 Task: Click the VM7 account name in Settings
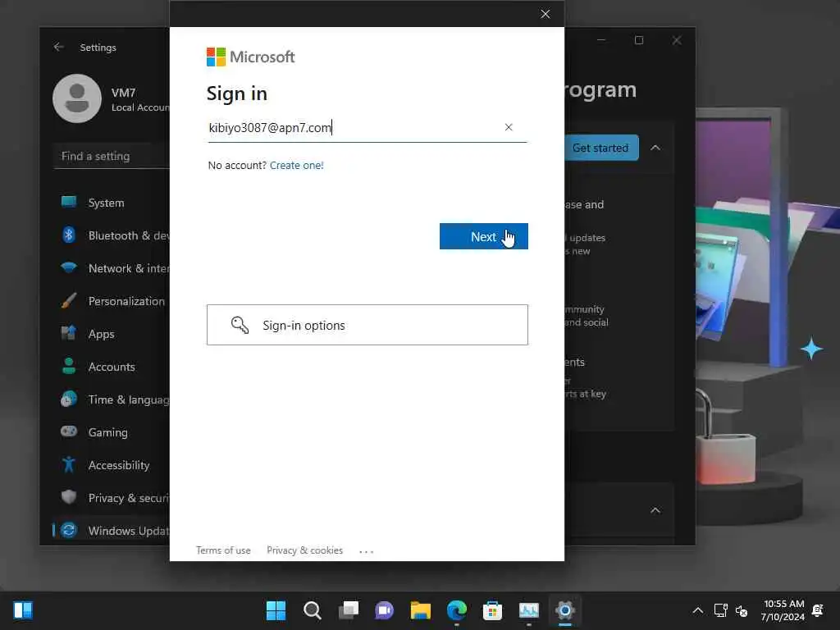(x=123, y=93)
